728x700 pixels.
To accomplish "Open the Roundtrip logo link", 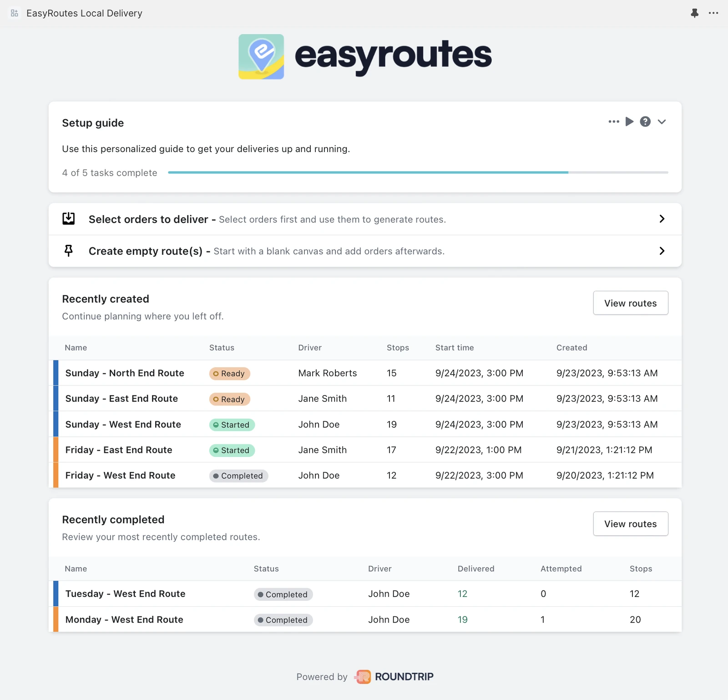I will pyautogui.click(x=394, y=677).
